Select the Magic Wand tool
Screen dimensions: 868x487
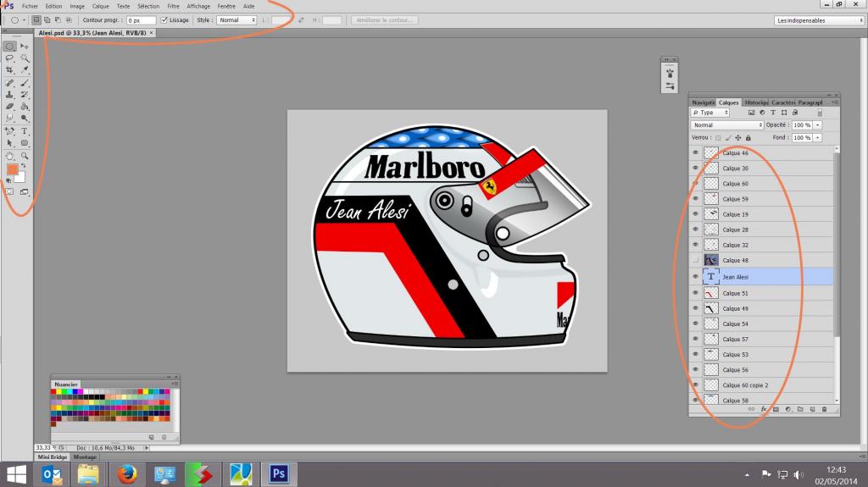[25, 58]
